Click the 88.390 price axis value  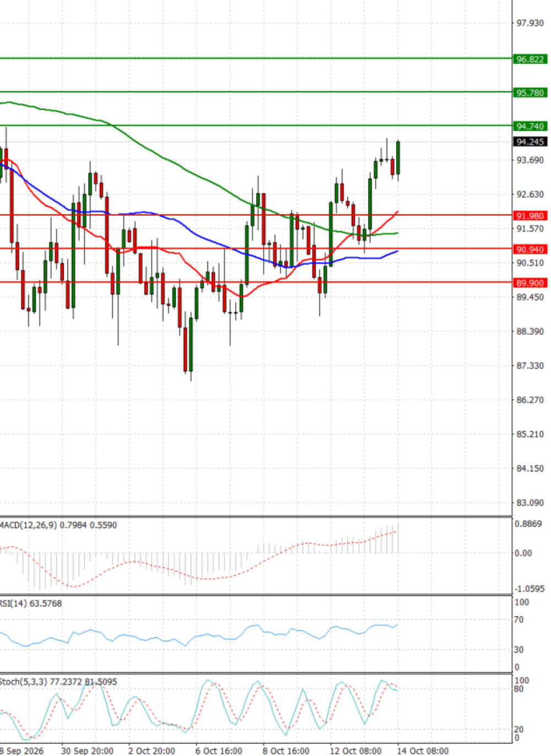530,331
